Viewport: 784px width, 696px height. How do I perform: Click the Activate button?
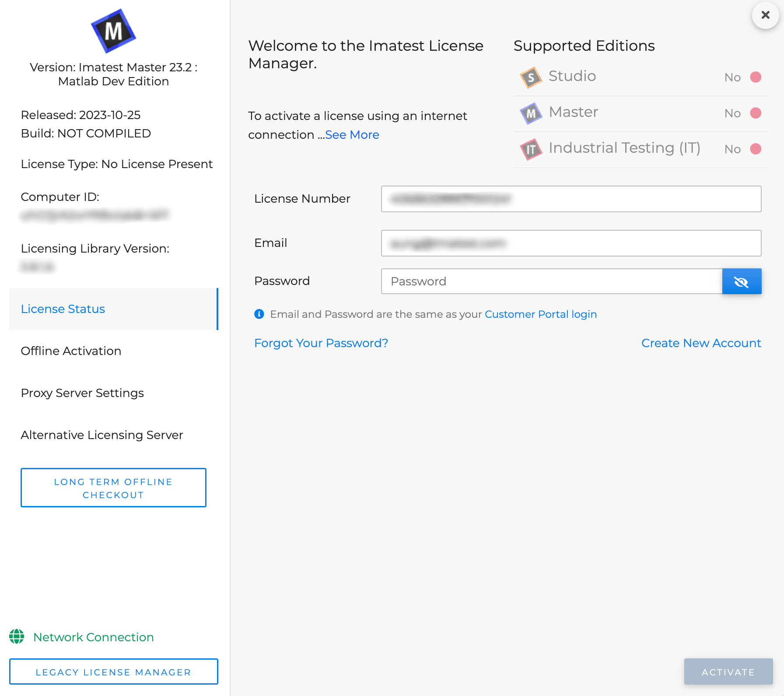[728, 671]
